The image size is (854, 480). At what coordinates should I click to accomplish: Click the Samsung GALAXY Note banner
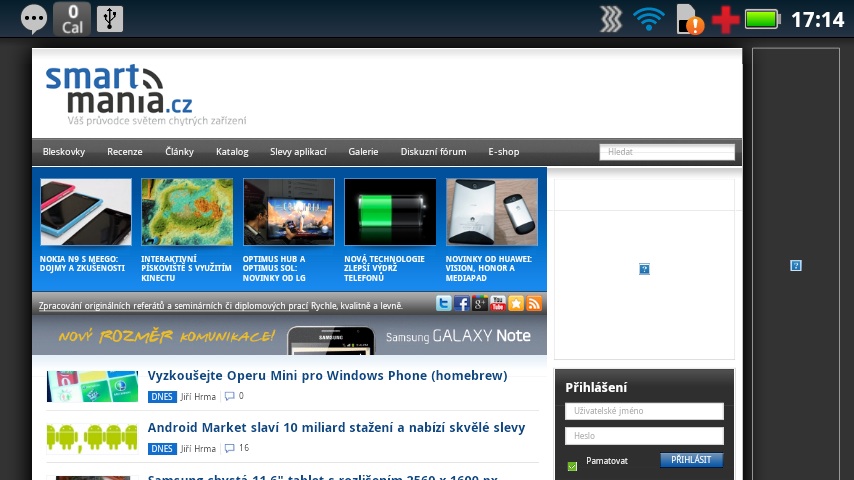pyautogui.click(x=289, y=336)
